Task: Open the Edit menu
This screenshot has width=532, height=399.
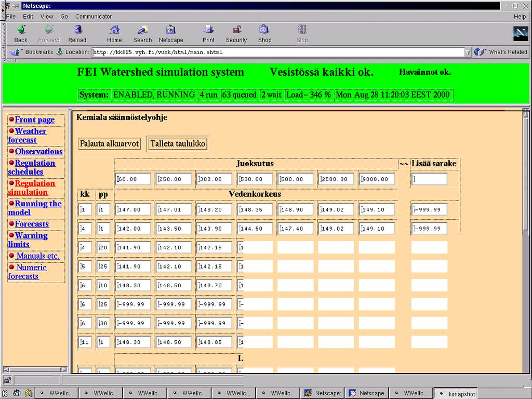Action: tap(28, 16)
